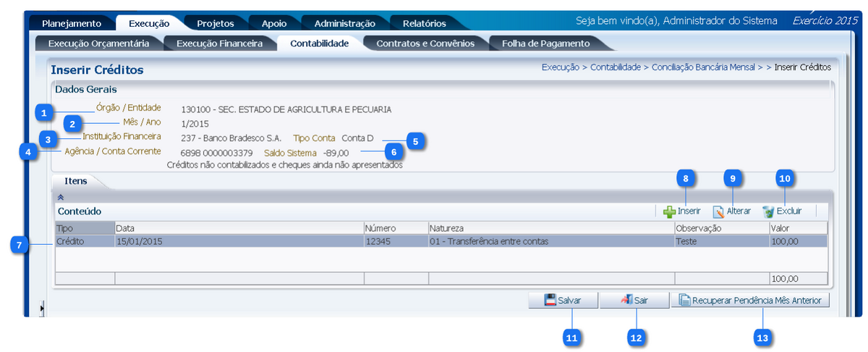Go to Execução Orçamentária subtab

pyautogui.click(x=98, y=43)
